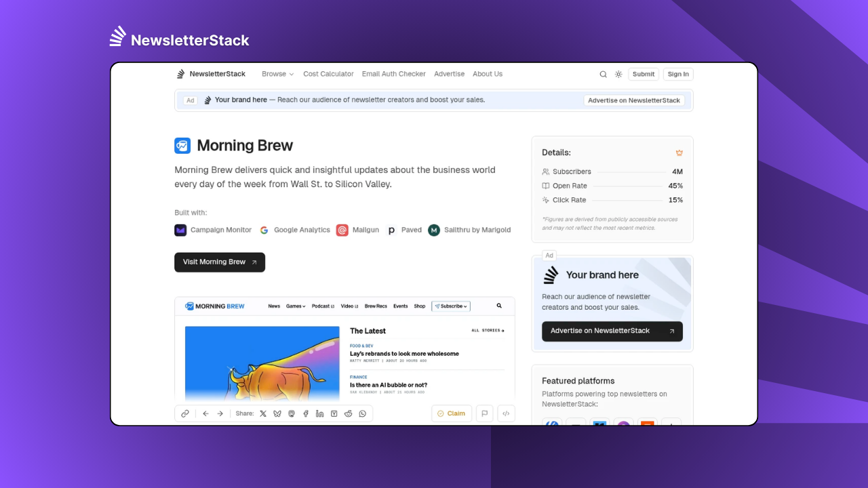Open search in the top navigation
Screen dimensions: 868x488
coord(603,74)
